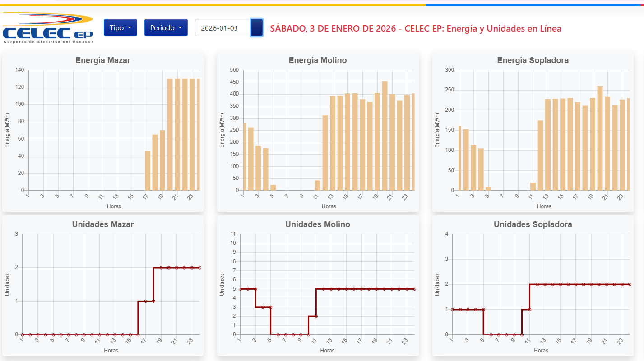Click the last data point in Unidades Mazar
644x361 pixels.
[x=199, y=268]
